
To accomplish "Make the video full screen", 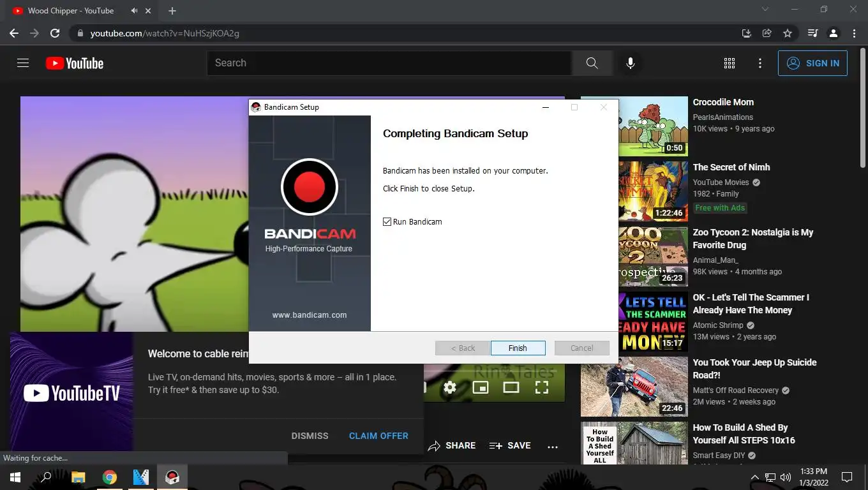I will [542, 387].
